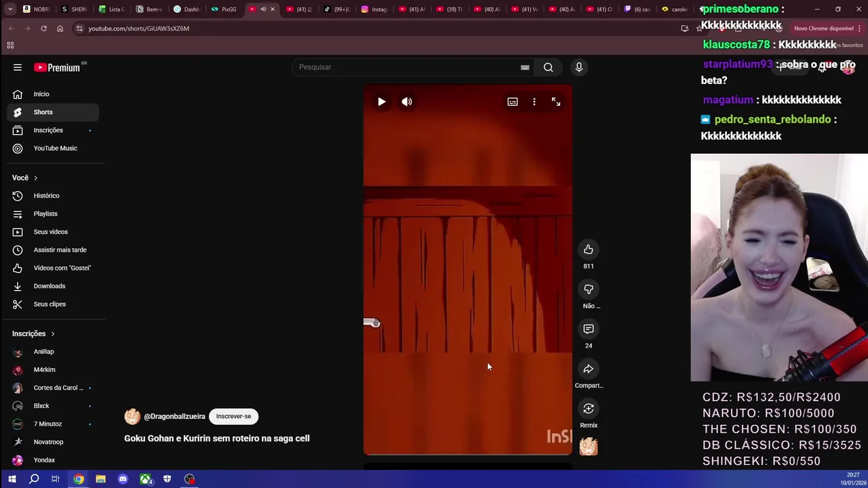The width and height of the screenshot is (868, 488).
Task: Open Inscrições in the sidebar
Action: pos(53,130)
